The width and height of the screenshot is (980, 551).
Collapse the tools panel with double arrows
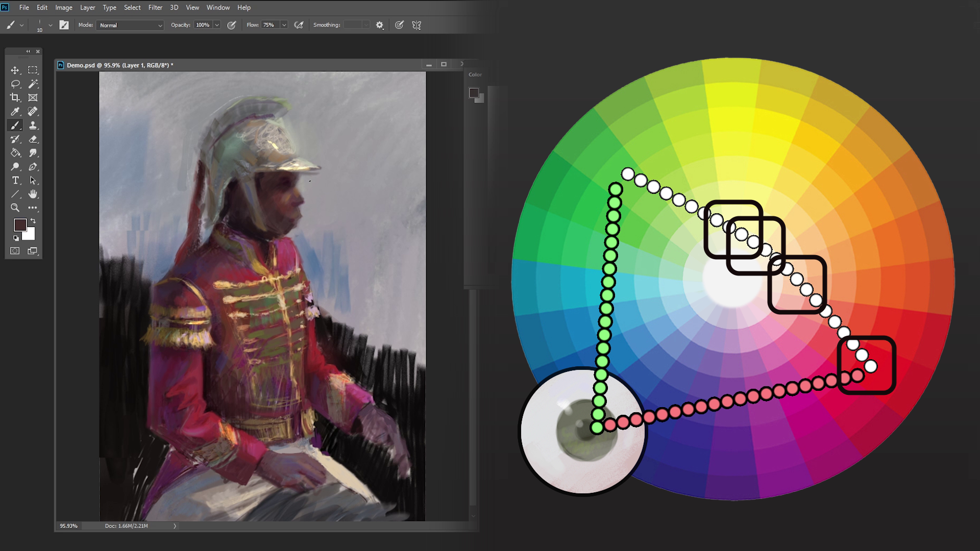coord(28,51)
